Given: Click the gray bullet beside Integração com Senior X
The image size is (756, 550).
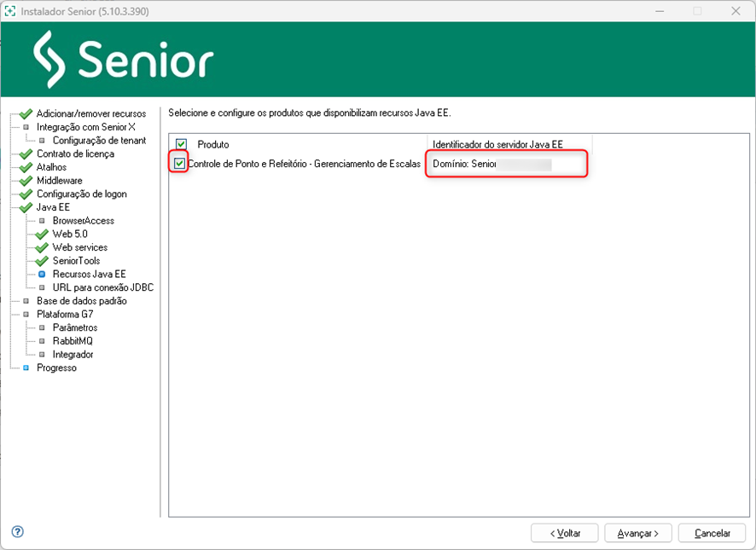Looking at the screenshot, I should [x=26, y=127].
